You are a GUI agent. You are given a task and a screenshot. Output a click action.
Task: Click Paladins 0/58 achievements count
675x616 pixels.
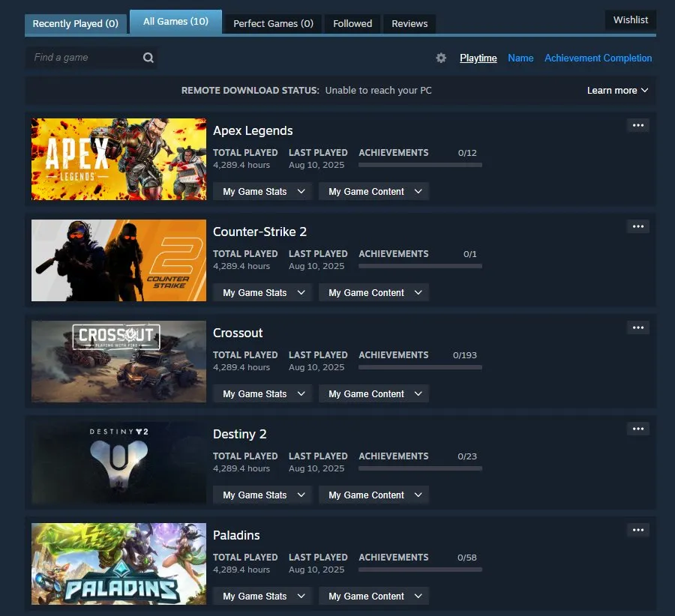467,557
